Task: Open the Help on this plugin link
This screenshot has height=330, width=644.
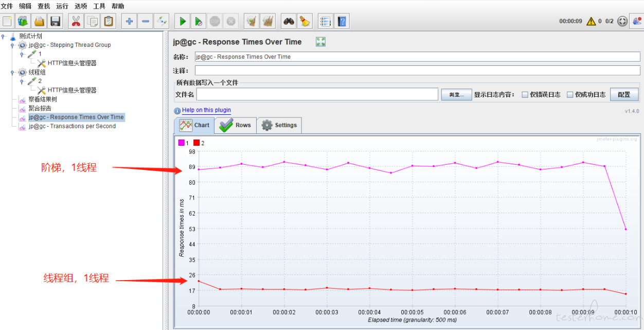Action: 206,110
